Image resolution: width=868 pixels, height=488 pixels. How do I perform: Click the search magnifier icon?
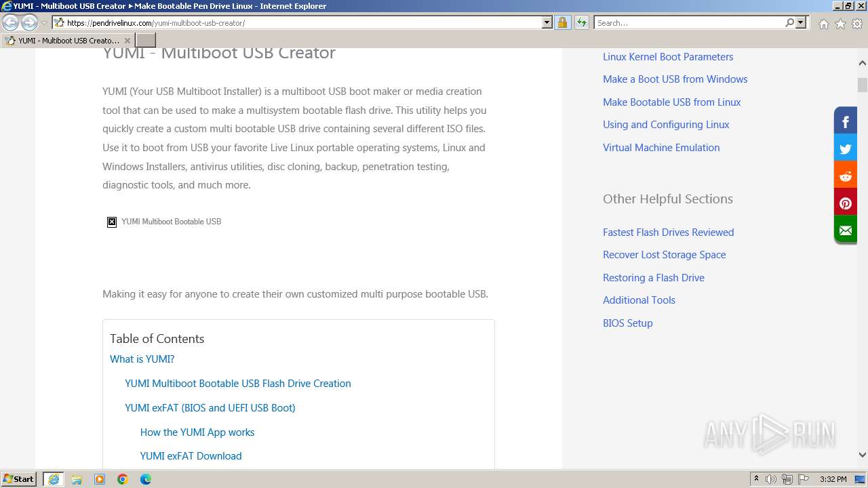point(789,23)
